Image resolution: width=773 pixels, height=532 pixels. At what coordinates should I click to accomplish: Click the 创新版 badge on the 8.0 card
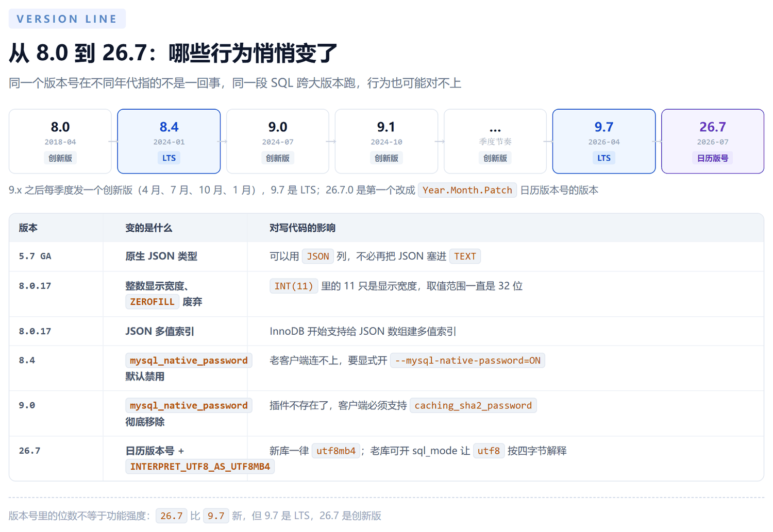[60, 158]
